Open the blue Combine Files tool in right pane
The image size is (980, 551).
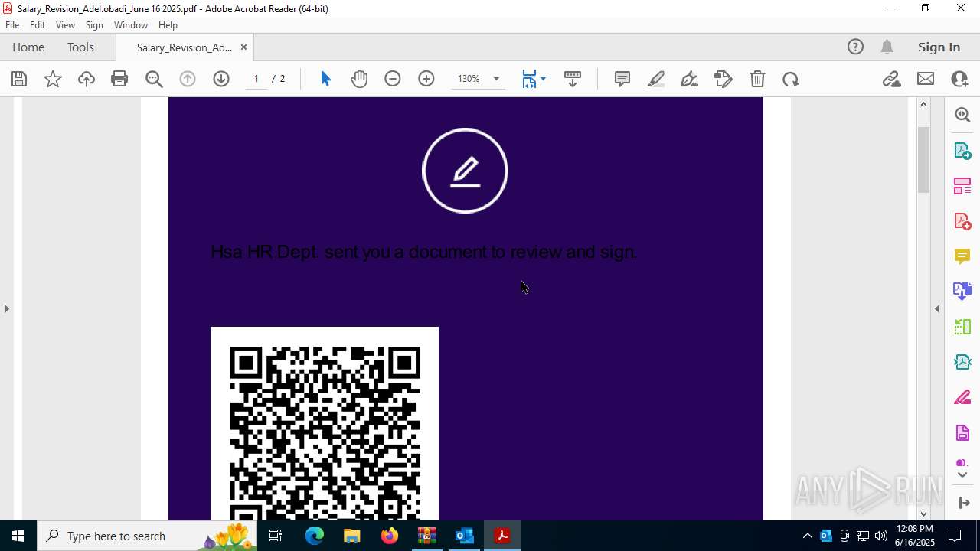tap(962, 291)
